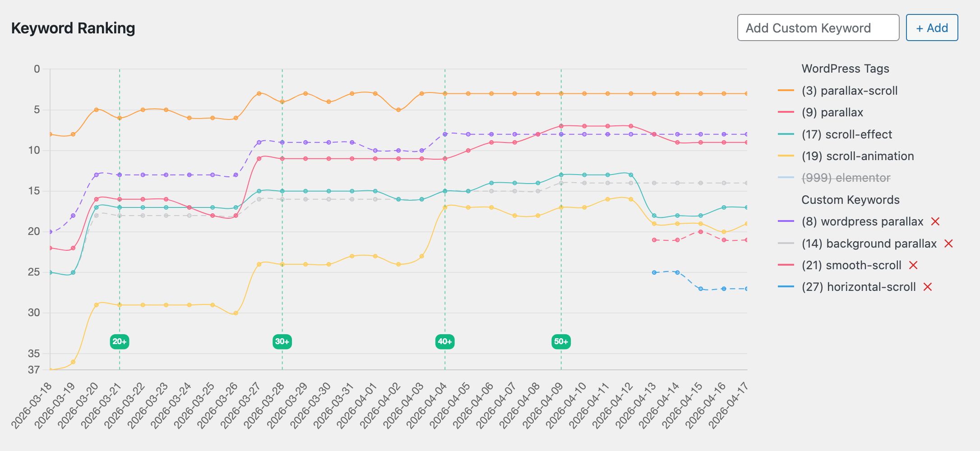Delete smooth-scroll keyword with its red X

coord(913,265)
